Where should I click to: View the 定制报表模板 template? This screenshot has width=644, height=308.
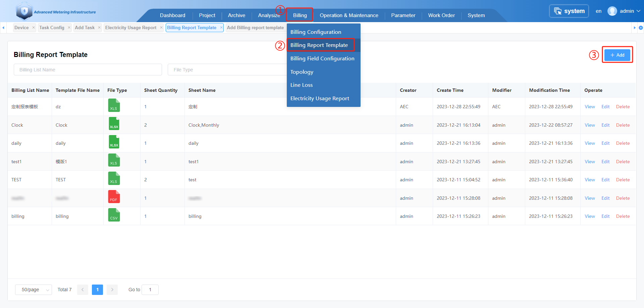[x=590, y=107]
